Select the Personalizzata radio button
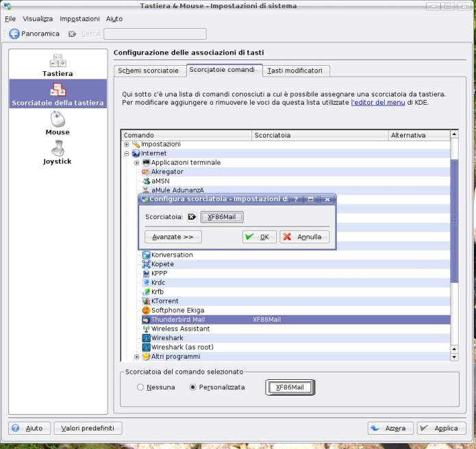Screen dimensions: 476x449 [x=192, y=387]
